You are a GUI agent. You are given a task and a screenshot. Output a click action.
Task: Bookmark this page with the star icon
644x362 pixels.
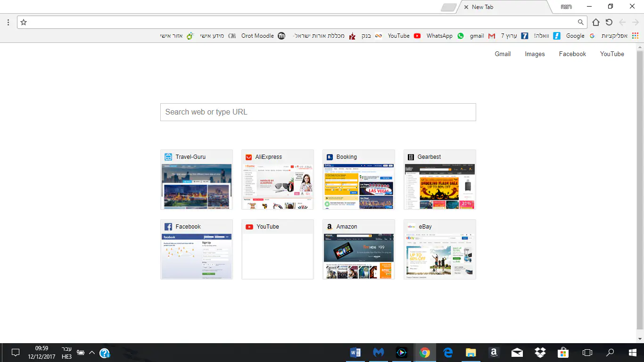(x=24, y=22)
